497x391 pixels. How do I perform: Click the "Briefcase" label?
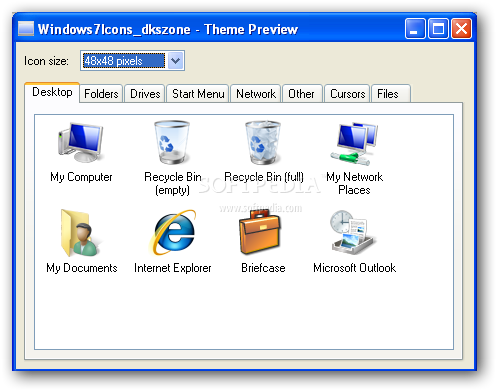[x=263, y=268]
